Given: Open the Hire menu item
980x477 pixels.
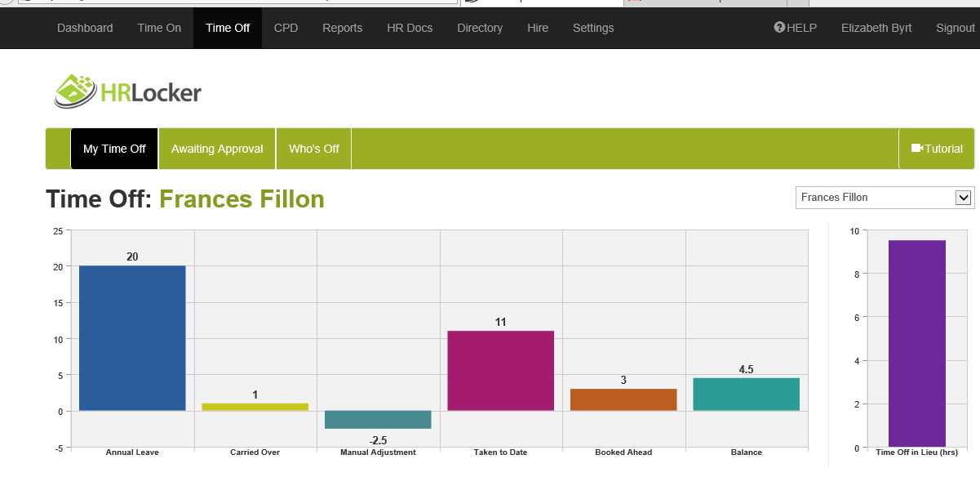Looking at the screenshot, I should tap(538, 28).
